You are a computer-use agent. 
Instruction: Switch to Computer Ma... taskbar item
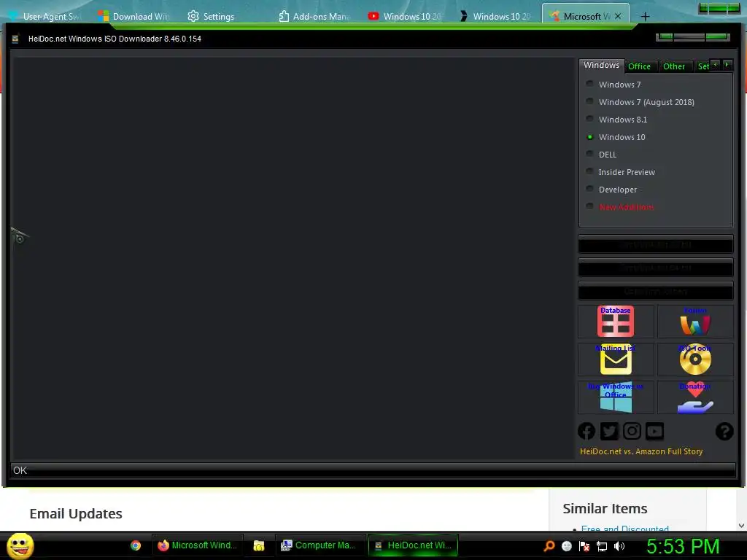click(x=320, y=545)
